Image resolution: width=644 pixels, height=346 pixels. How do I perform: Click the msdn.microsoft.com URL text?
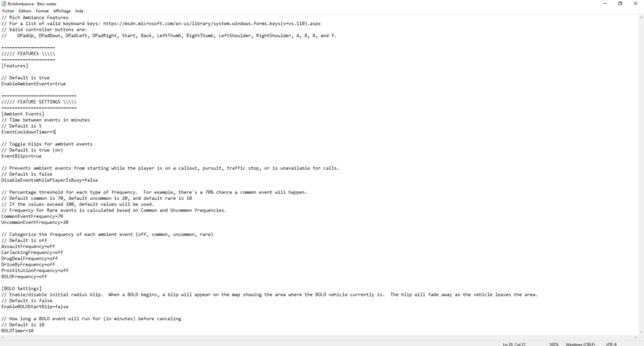pyautogui.click(x=212, y=24)
